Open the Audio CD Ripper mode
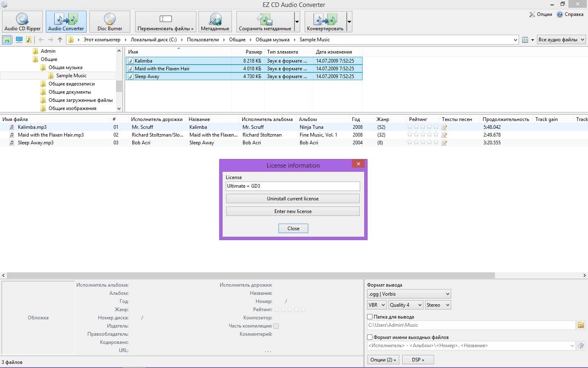Screen dimensions: 588x368 (22, 22)
